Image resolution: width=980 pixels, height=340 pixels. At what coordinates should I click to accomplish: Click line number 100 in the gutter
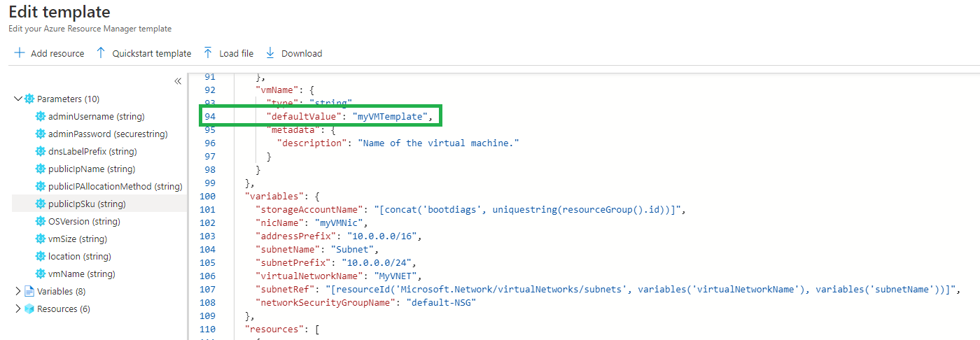pyautogui.click(x=207, y=197)
